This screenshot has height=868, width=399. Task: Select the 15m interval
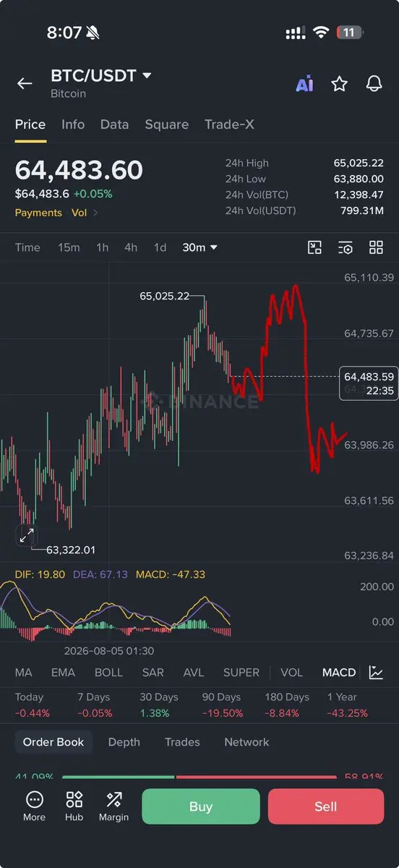69,247
